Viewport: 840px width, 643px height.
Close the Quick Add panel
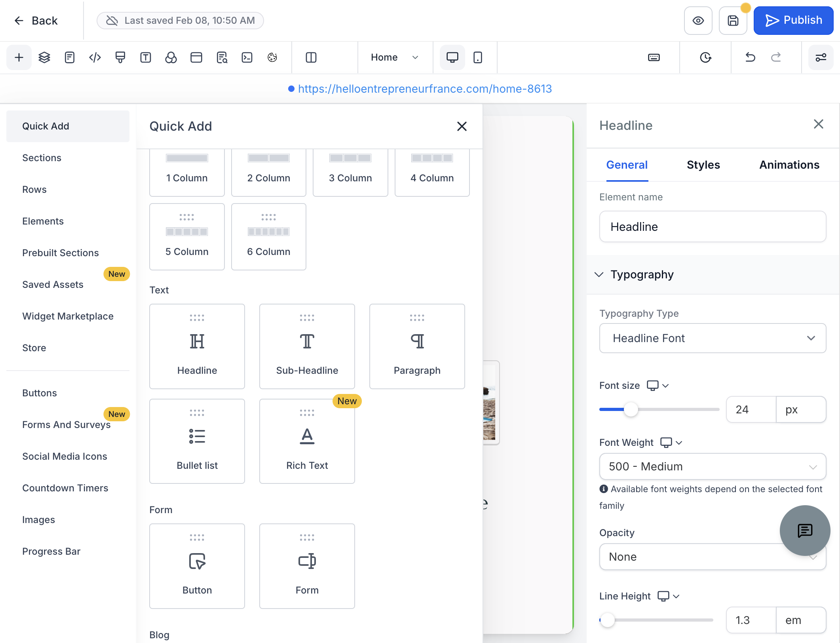(462, 126)
